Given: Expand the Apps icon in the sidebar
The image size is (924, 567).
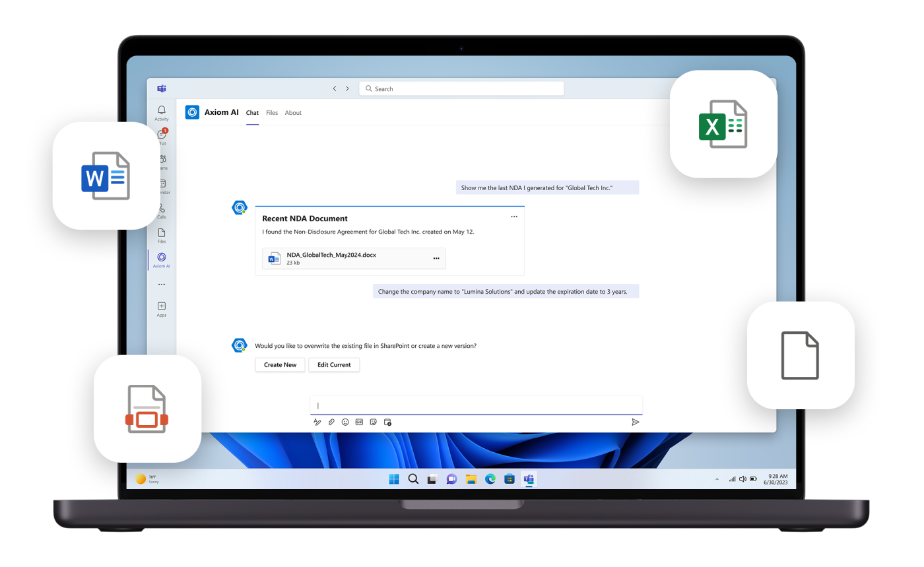Looking at the screenshot, I should [x=161, y=307].
